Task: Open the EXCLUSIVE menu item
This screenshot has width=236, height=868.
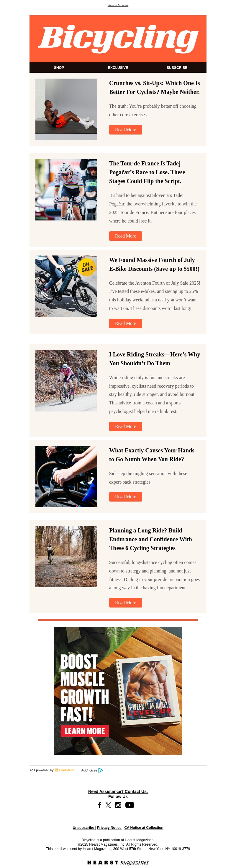Action: tap(118, 67)
